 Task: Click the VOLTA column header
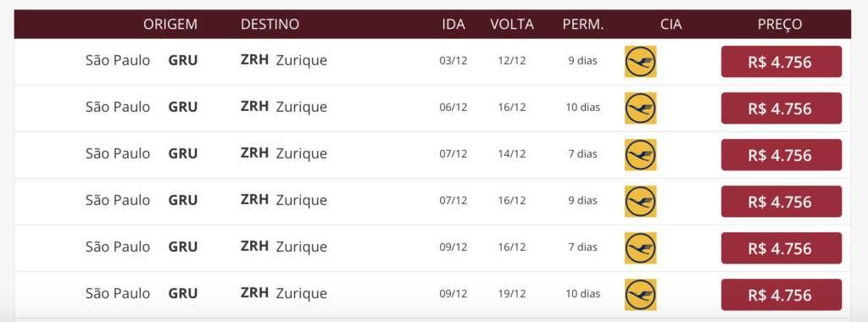512,25
